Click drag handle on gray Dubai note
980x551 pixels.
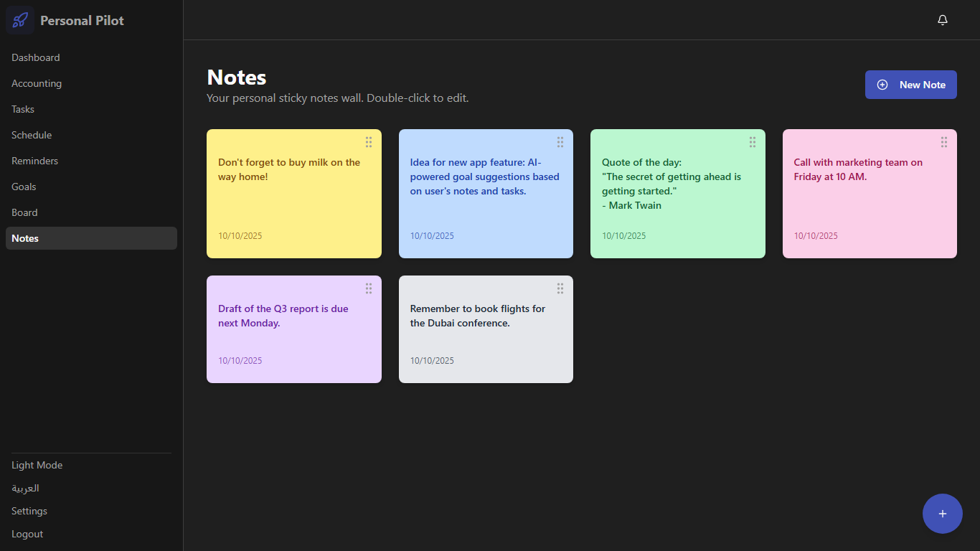560,288
